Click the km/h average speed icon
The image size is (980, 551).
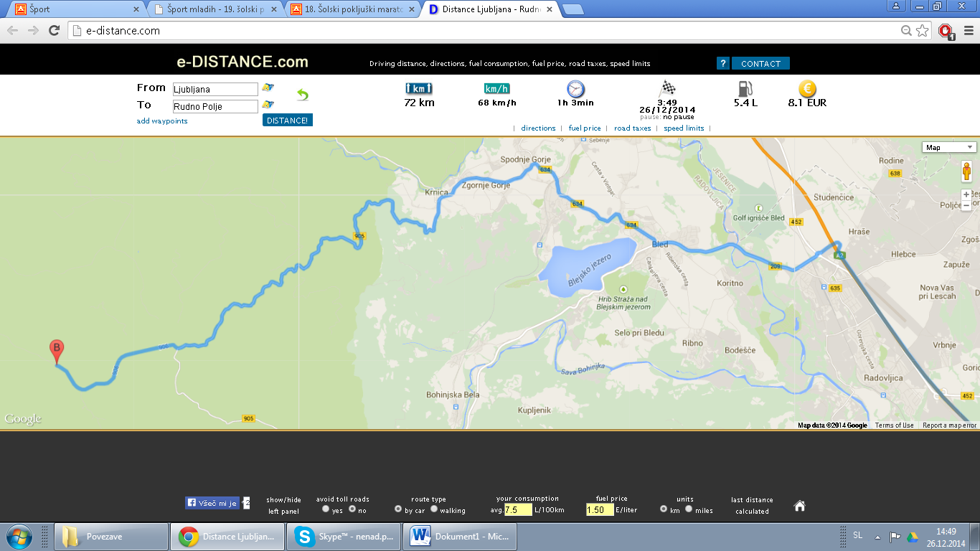coord(497,89)
